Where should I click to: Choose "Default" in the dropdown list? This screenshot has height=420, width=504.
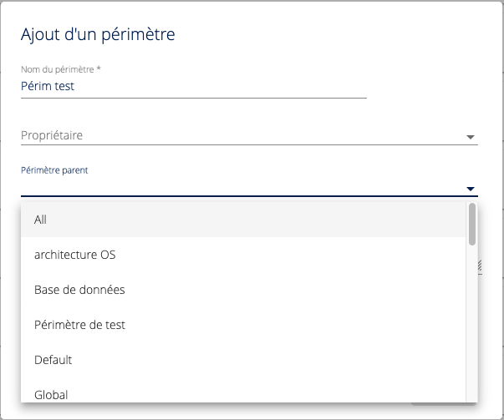[53, 360]
